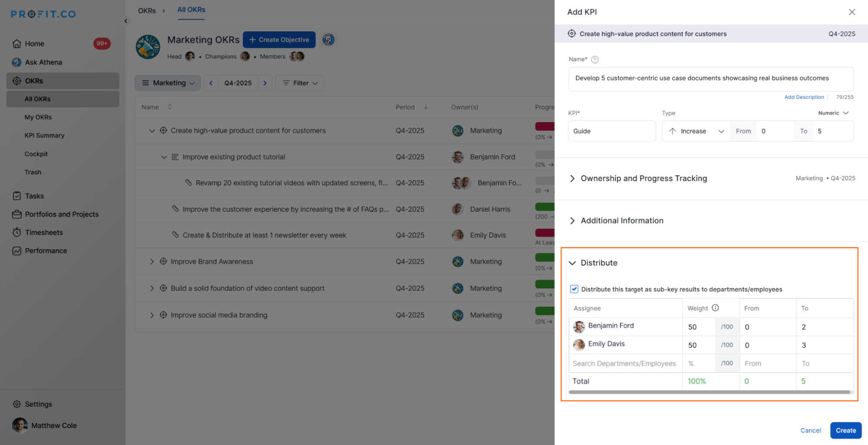
Task: Collapse the sidebar with the arrow toggle
Action: (126, 21)
